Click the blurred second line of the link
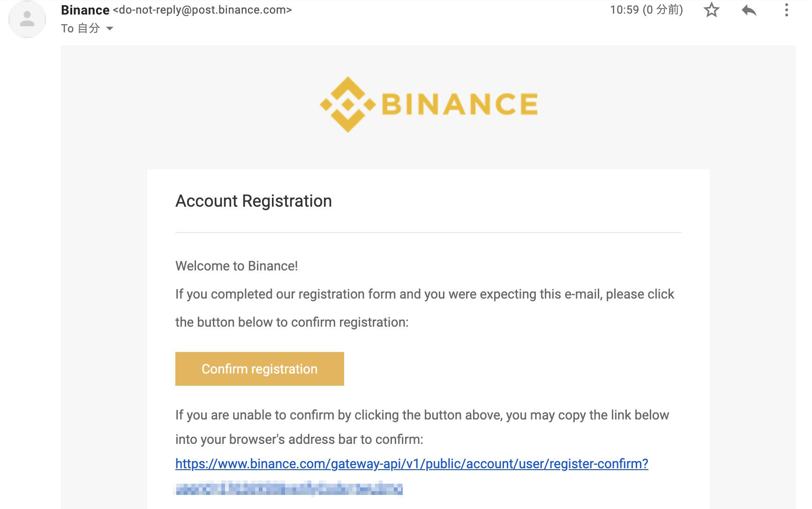The width and height of the screenshot is (812, 509). pos(289,488)
